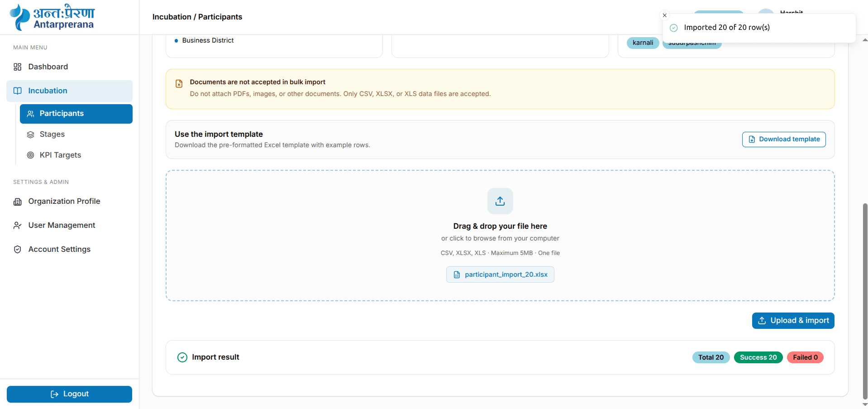Click the participant_import_20.xlsx file chip
Viewport: 868px width, 409px height.
coord(500,274)
